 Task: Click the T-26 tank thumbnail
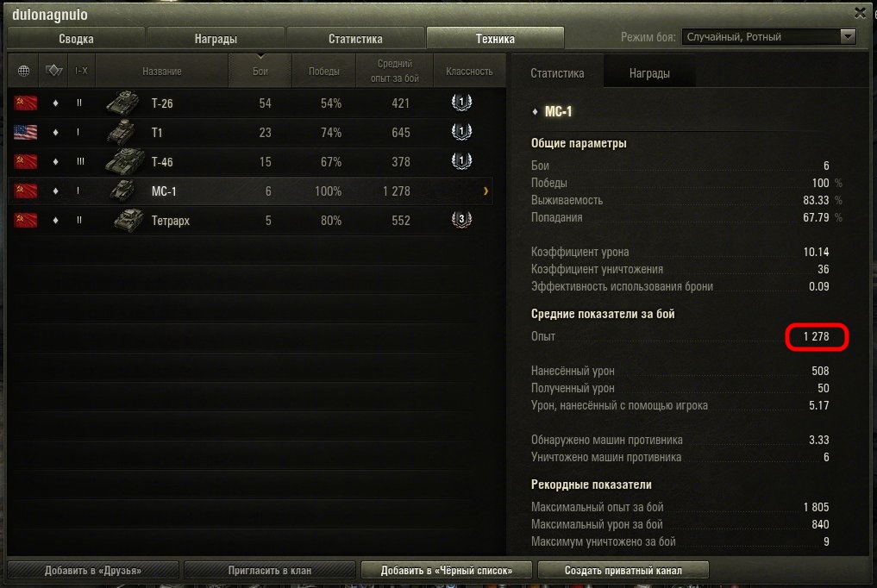[x=123, y=103]
